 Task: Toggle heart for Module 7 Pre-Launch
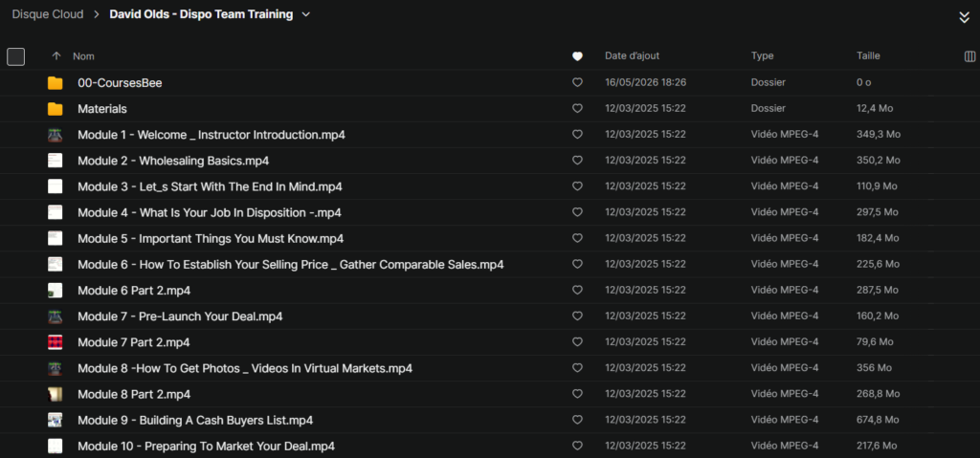577,316
